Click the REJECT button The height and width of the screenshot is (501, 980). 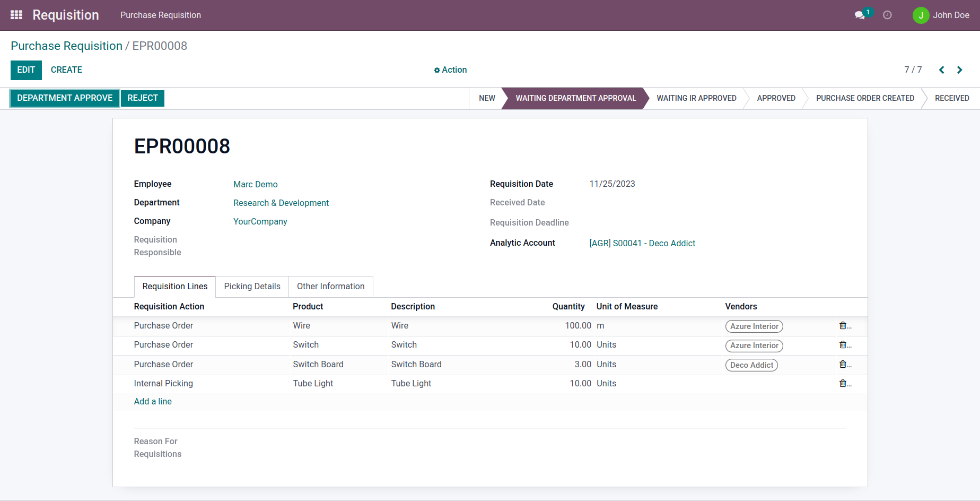143,98
